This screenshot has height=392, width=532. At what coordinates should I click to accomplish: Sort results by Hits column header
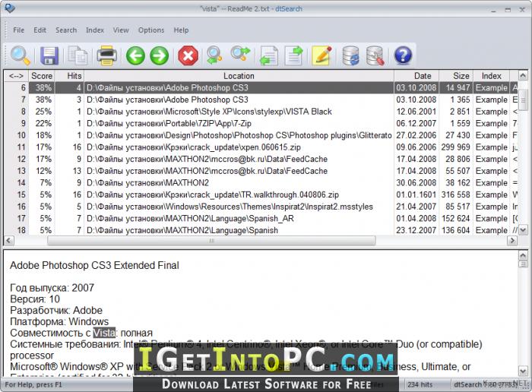70,76
